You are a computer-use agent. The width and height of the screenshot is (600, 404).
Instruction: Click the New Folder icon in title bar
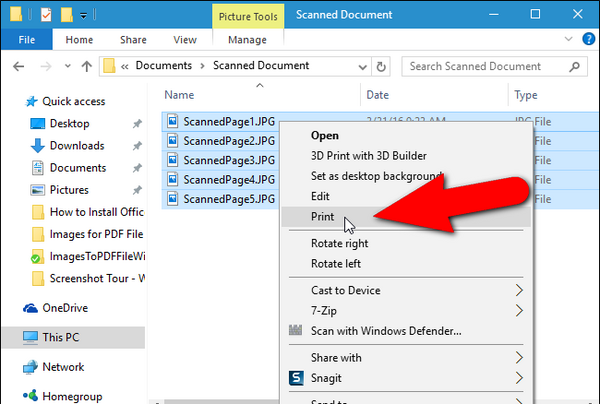click(x=67, y=15)
